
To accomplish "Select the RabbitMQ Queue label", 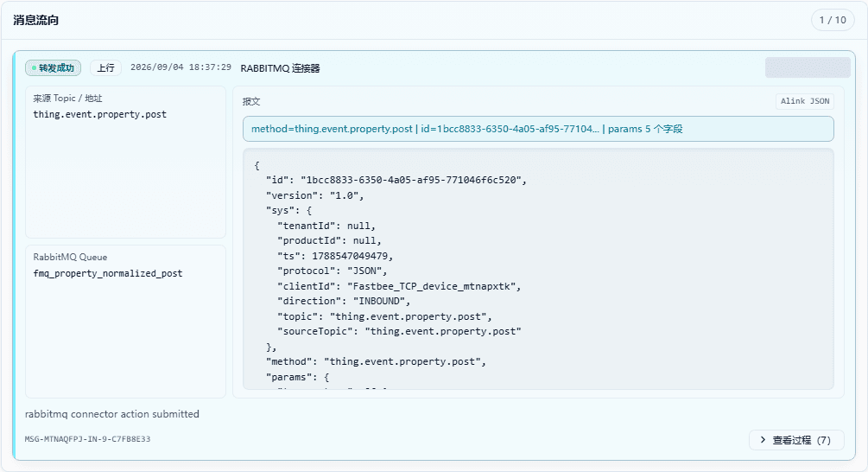I will coord(70,257).
